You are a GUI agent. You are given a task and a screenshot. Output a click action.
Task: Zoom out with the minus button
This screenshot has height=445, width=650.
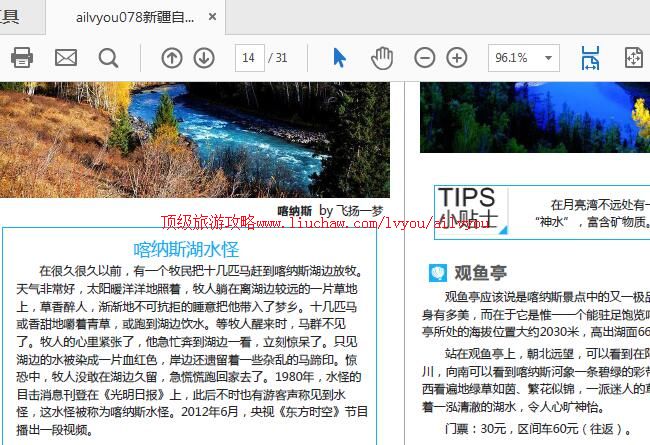(x=425, y=58)
